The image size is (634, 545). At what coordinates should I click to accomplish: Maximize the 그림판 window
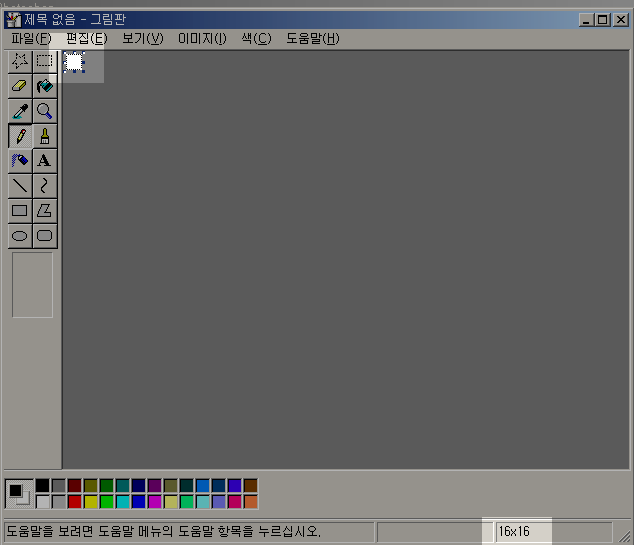coord(602,20)
